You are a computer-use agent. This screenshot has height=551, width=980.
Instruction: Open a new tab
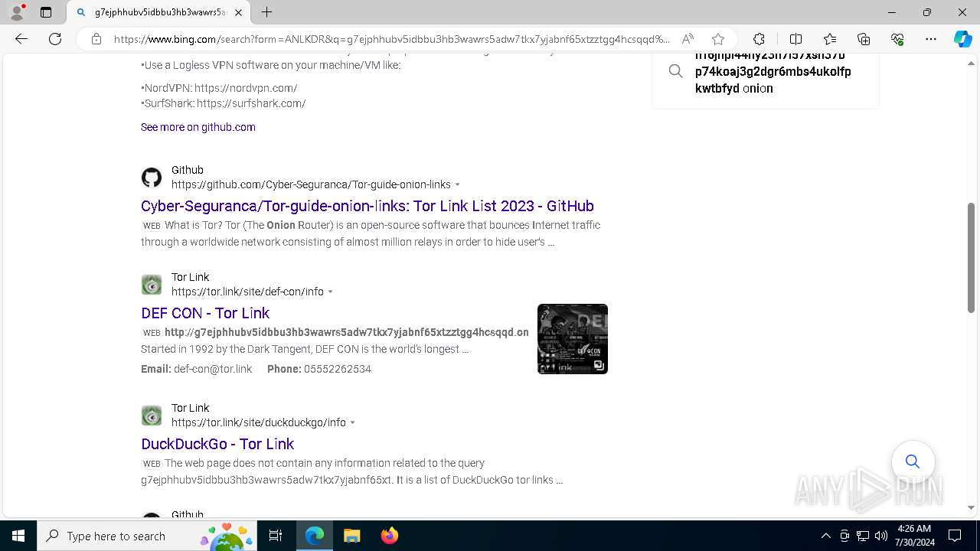coord(266,12)
